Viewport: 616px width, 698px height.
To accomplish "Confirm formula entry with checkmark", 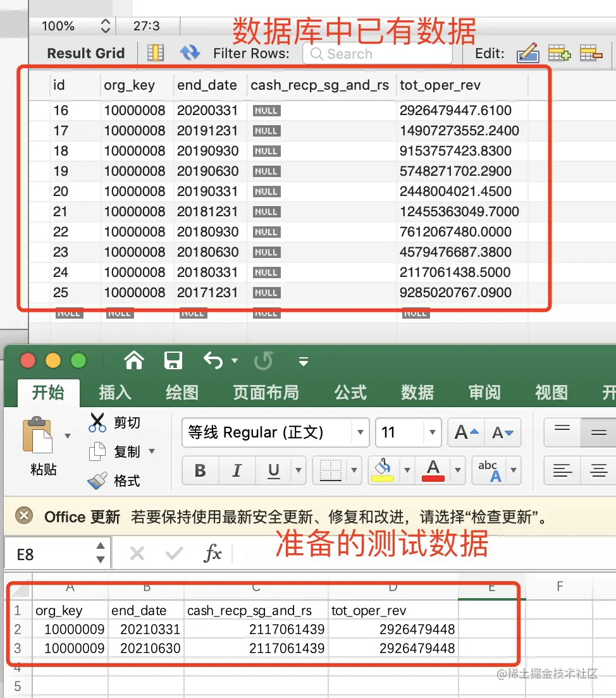I will coord(174,553).
